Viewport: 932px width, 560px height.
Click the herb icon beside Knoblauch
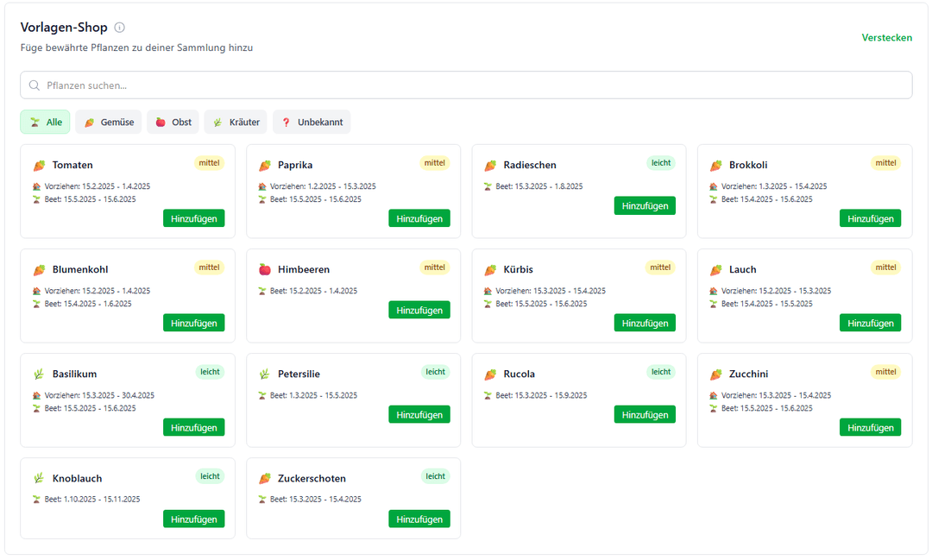click(39, 478)
